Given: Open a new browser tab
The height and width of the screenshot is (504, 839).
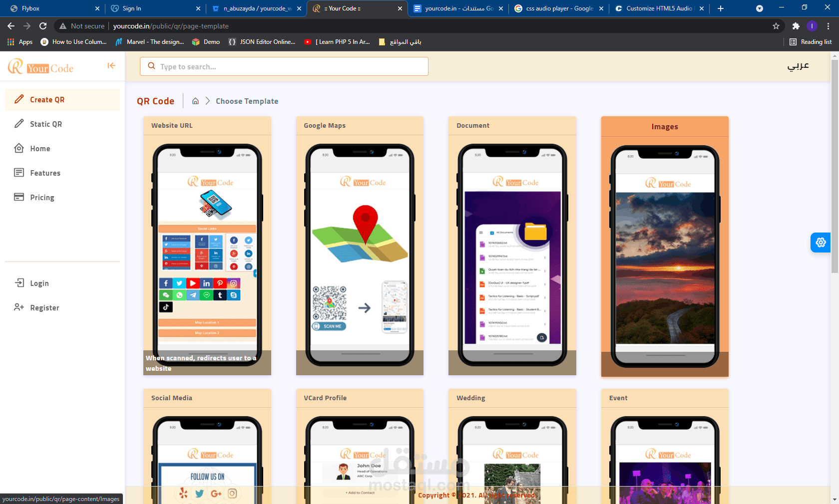Looking at the screenshot, I should 721,8.
